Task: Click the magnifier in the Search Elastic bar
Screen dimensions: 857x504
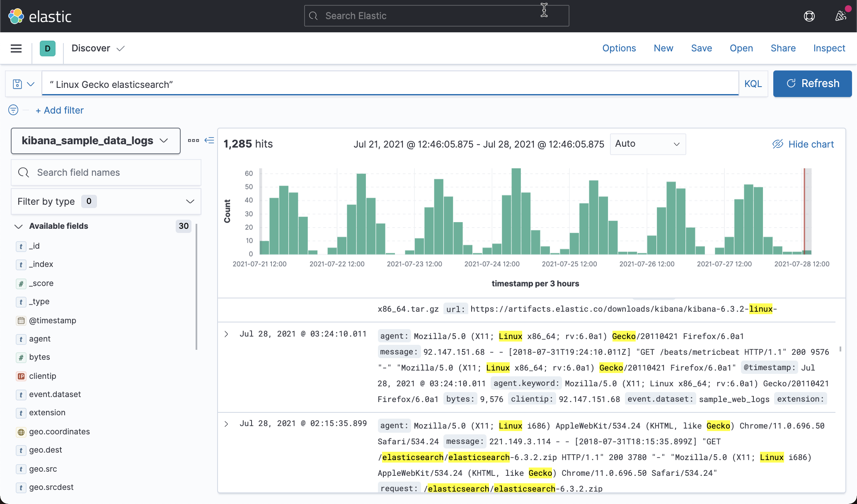Action: [x=313, y=15]
